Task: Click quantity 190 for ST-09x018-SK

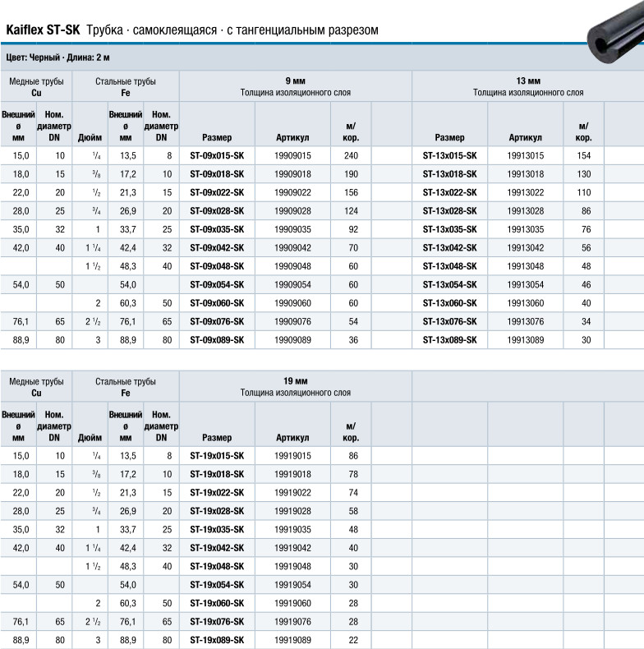Action: 351,174
